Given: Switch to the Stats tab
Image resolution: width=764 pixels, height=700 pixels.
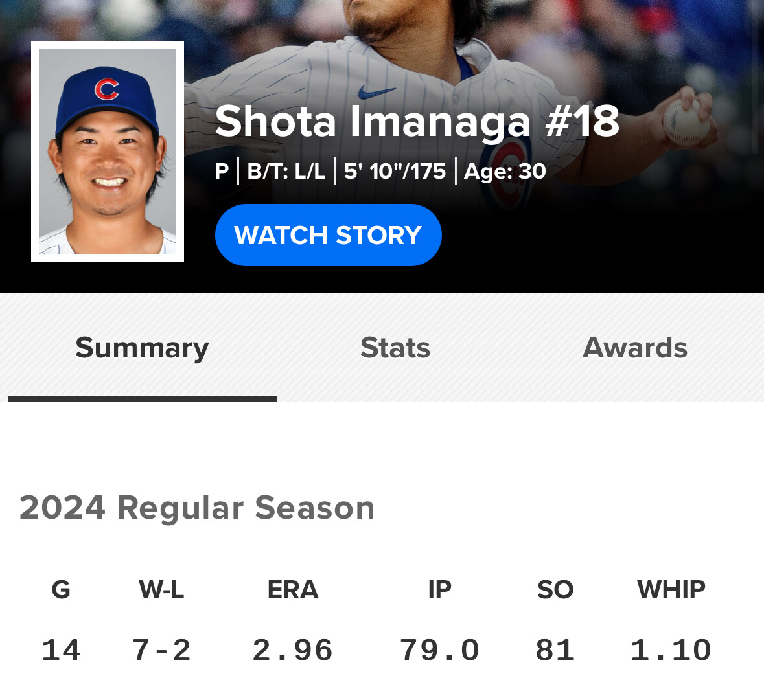Looking at the screenshot, I should pyautogui.click(x=395, y=348).
